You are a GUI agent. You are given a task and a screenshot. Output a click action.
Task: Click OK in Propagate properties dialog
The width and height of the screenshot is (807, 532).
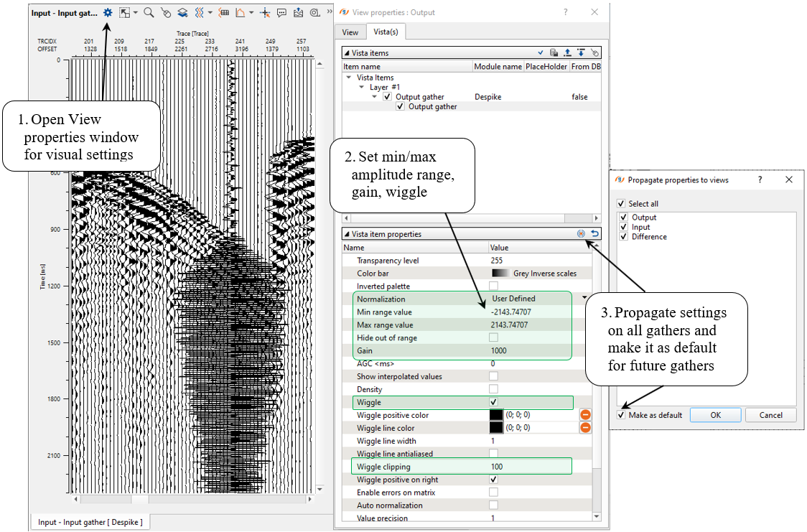(x=715, y=415)
